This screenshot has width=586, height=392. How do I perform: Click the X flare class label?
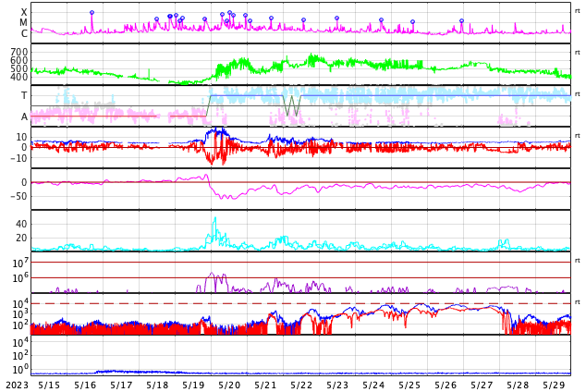tap(24, 12)
